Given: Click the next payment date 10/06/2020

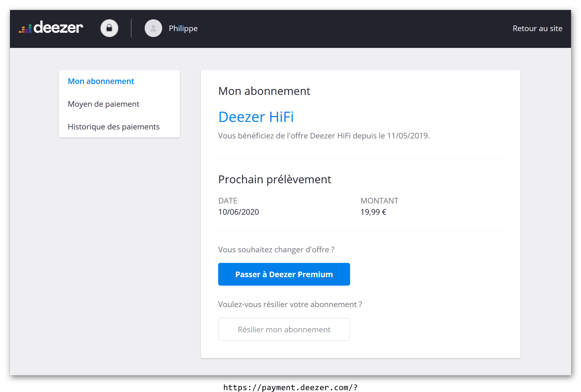Looking at the screenshot, I should click(239, 212).
